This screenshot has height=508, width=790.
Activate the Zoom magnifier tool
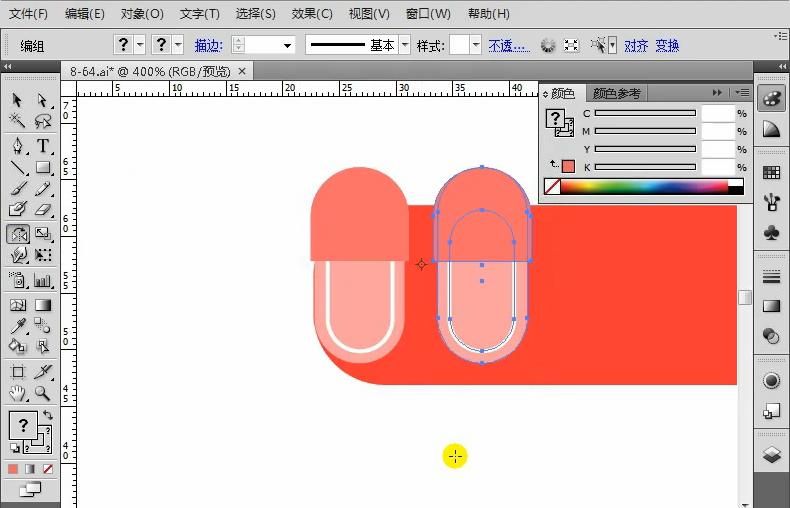43,393
